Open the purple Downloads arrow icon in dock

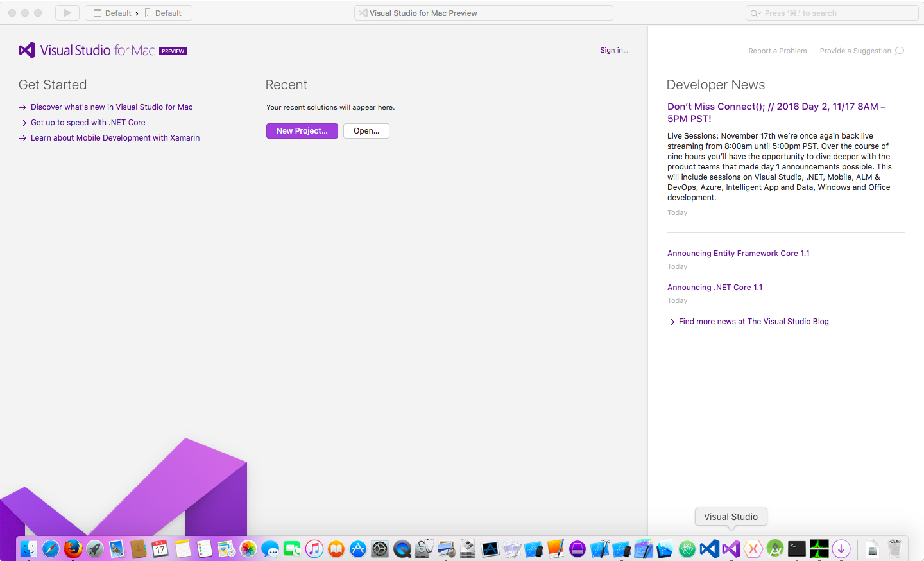pos(841,549)
